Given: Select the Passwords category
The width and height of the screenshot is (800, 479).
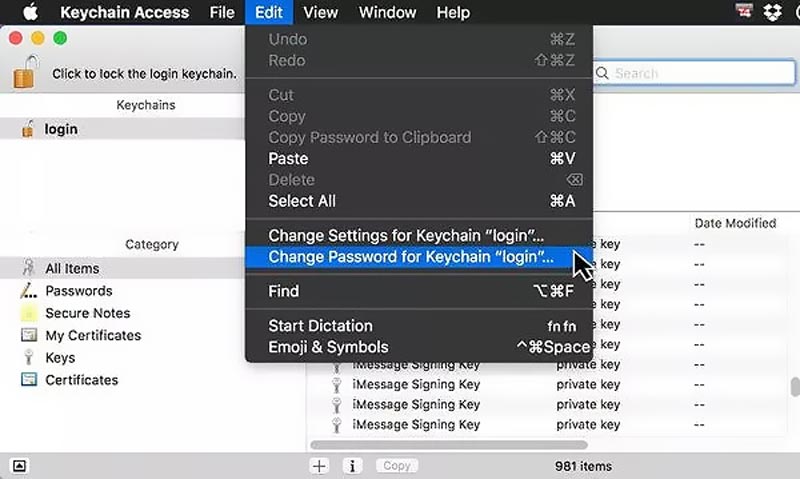Looking at the screenshot, I should point(78,291).
